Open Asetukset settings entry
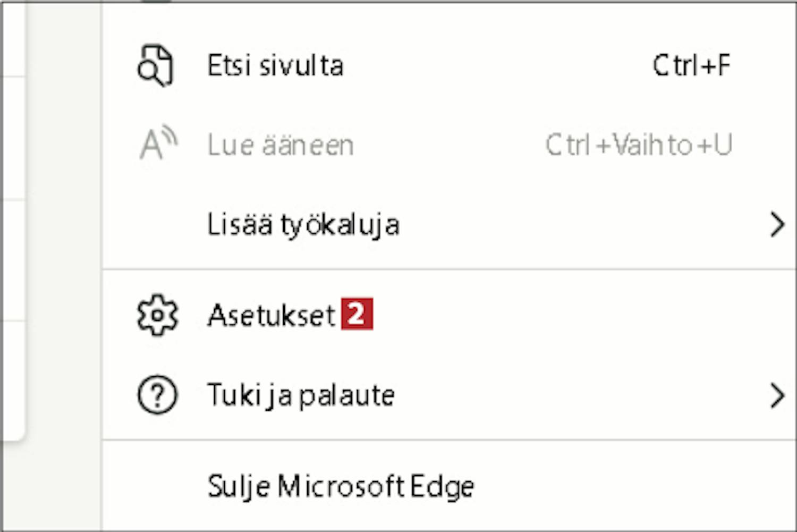Viewport: 797px width, 532px height. 449,315
